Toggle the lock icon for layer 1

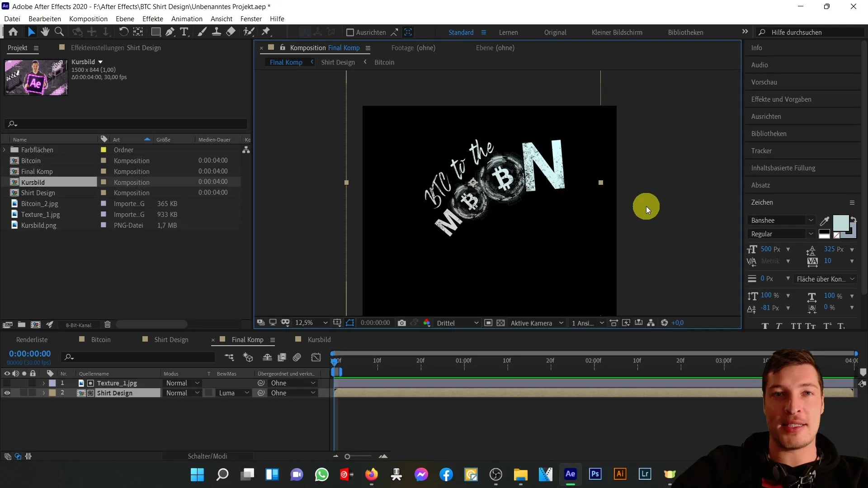click(x=32, y=383)
